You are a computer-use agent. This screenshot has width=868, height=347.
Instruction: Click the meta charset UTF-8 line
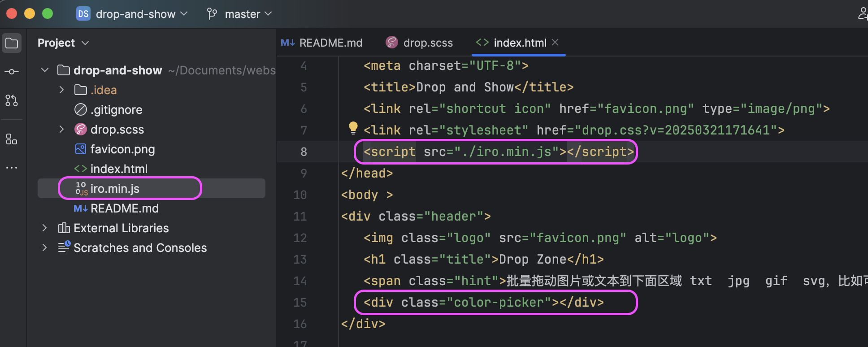[x=446, y=66]
